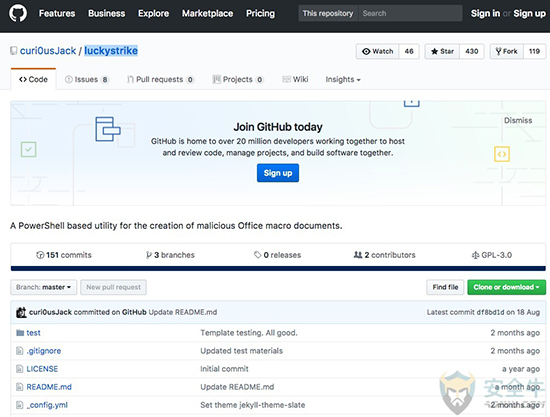550x417 pixels.
Task: Dismiss the Join GitHub banner
Action: (518, 121)
